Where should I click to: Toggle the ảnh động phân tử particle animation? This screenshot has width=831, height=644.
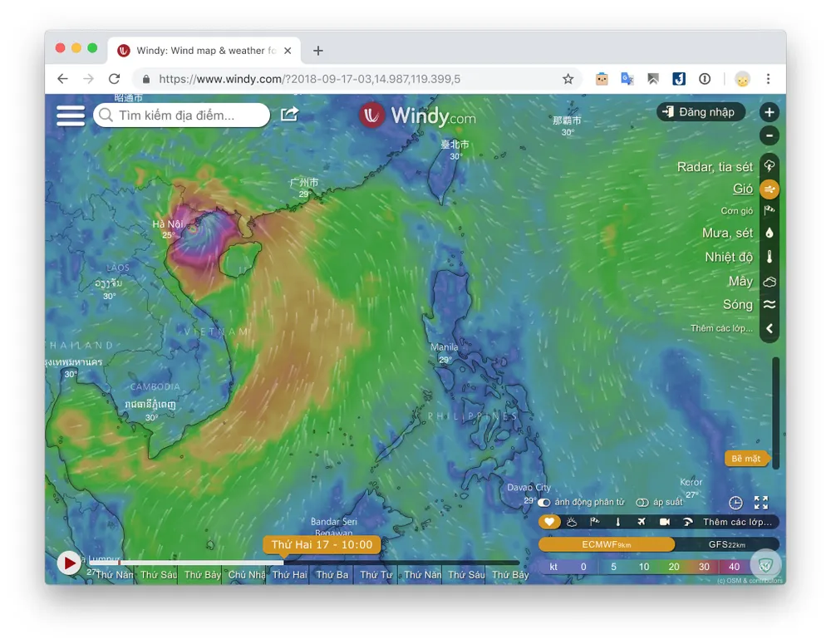(544, 503)
